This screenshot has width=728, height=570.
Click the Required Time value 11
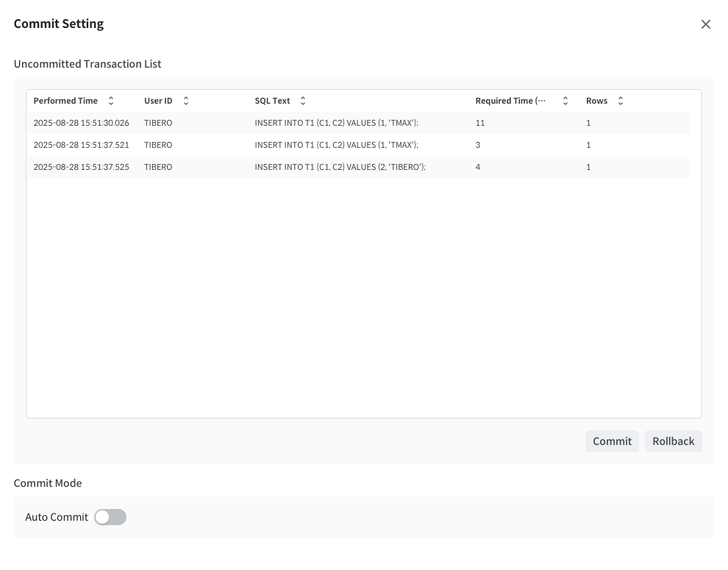[x=480, y=123]
